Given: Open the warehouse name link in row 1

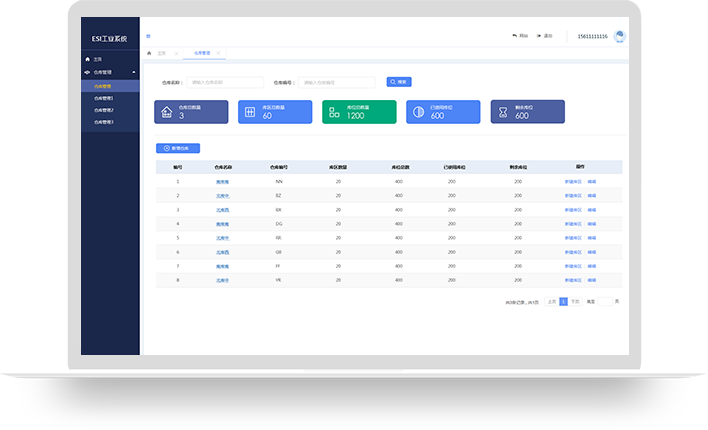Looking at the screenshot, I should point(223,182).
